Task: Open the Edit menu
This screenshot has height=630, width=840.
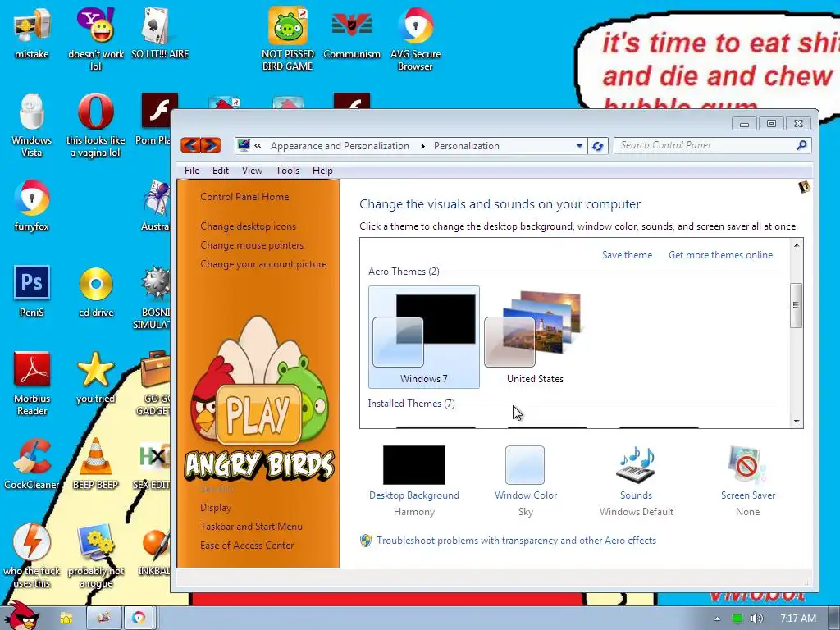Action: [x=220, y=171]
